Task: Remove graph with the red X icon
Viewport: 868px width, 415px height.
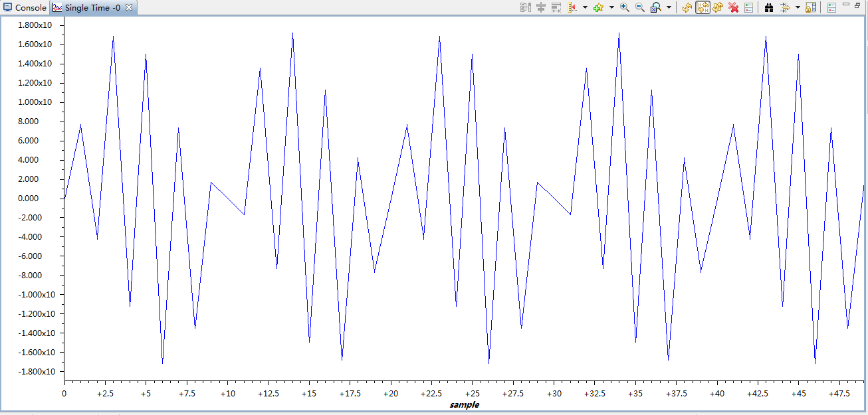Action: [734, 7]
